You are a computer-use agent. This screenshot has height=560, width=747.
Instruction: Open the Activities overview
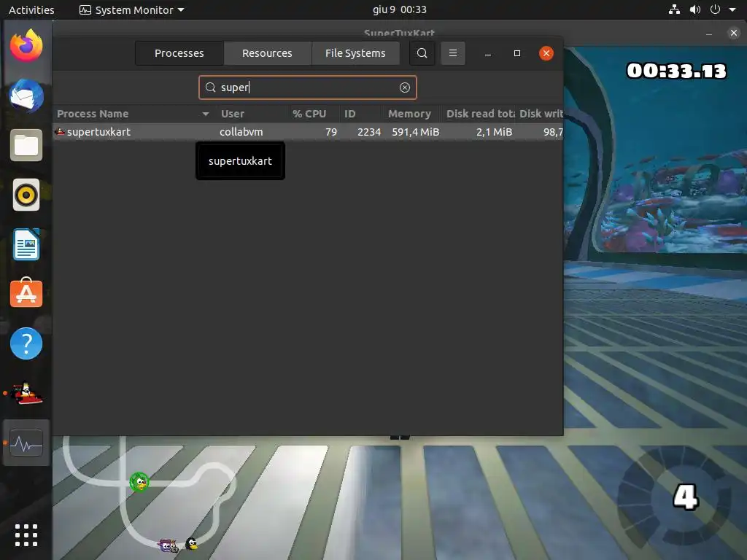click(31, 9)
